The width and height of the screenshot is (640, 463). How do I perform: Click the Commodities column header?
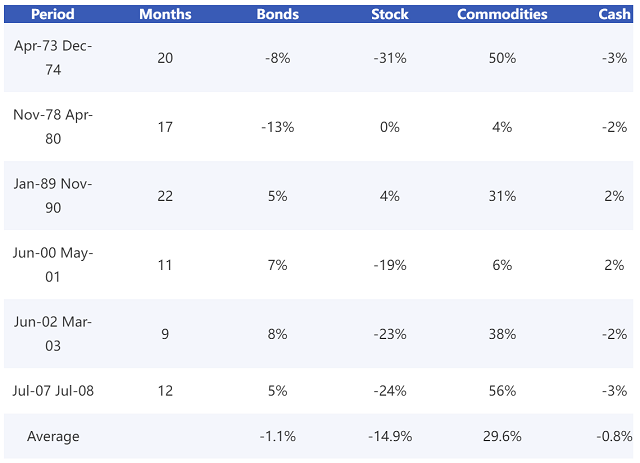(x=502, y=15)
